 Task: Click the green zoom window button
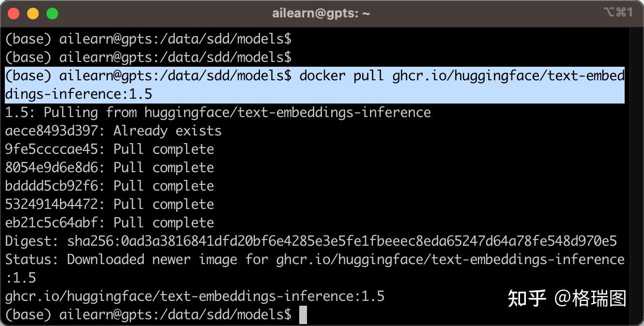52,14
